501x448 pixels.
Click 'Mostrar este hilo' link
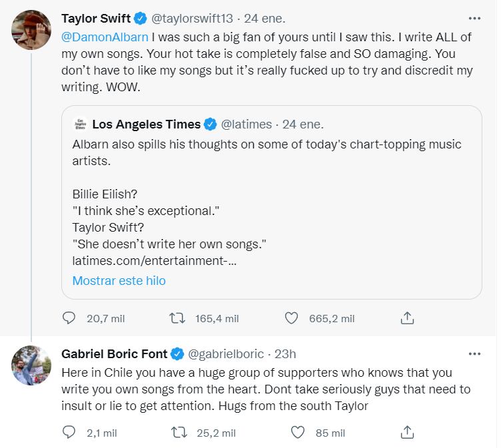coord(119,280)
